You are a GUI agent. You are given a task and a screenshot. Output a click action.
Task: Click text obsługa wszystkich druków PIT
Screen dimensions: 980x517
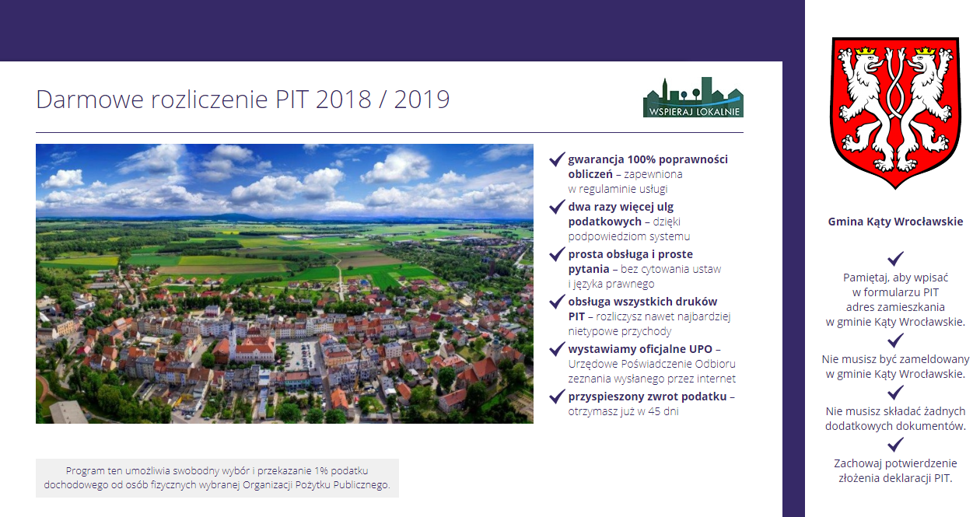[642, 309]
